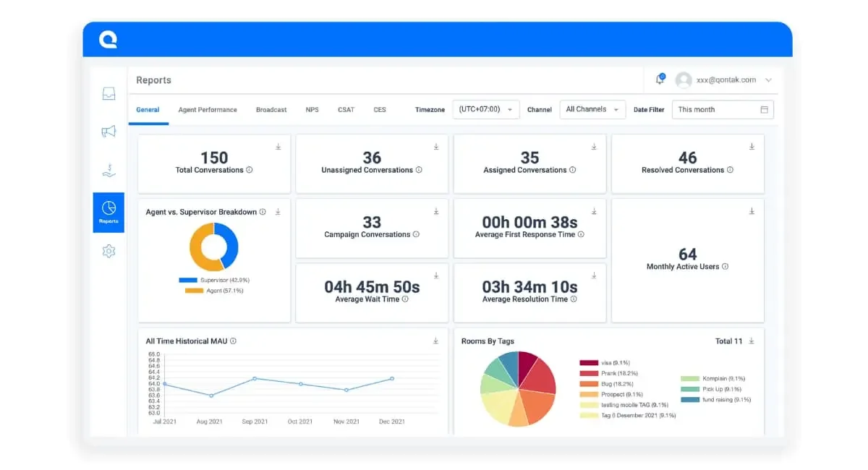
Task: Click the Dec 2021 data point
Action: tap(392, 378)
